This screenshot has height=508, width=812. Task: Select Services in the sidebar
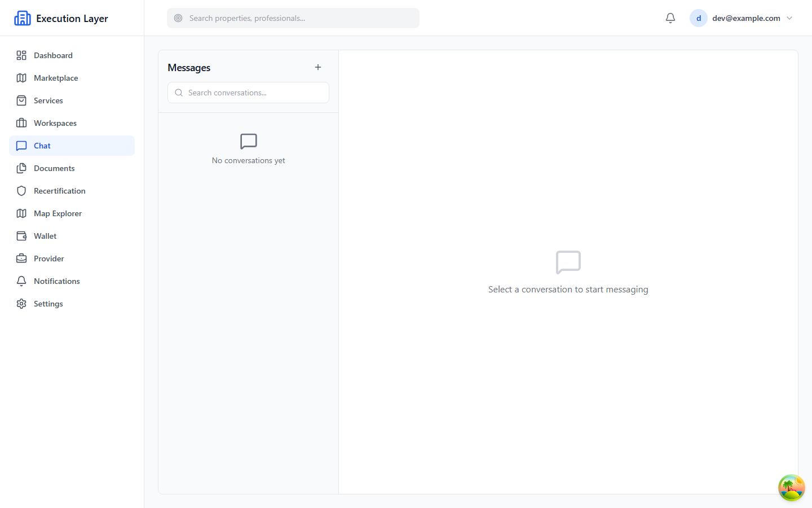72,100
